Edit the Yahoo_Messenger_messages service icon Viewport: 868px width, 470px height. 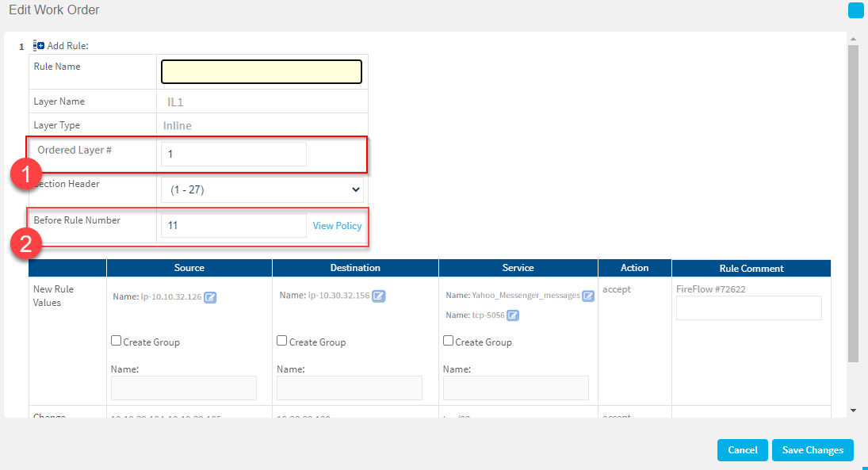(x=588, y=296)
